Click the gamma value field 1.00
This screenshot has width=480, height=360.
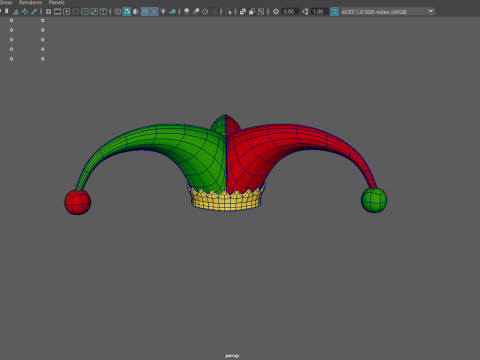coord(319,12)
